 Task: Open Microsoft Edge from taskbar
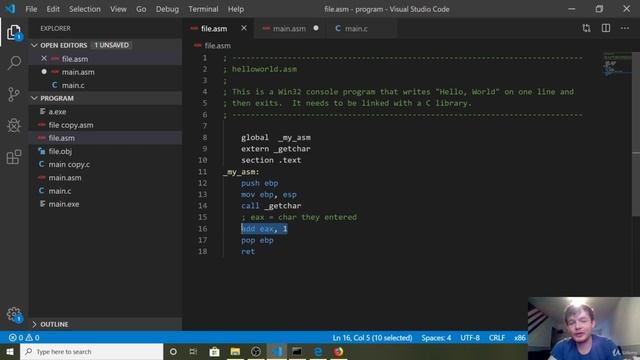click(x=318, y=351)
